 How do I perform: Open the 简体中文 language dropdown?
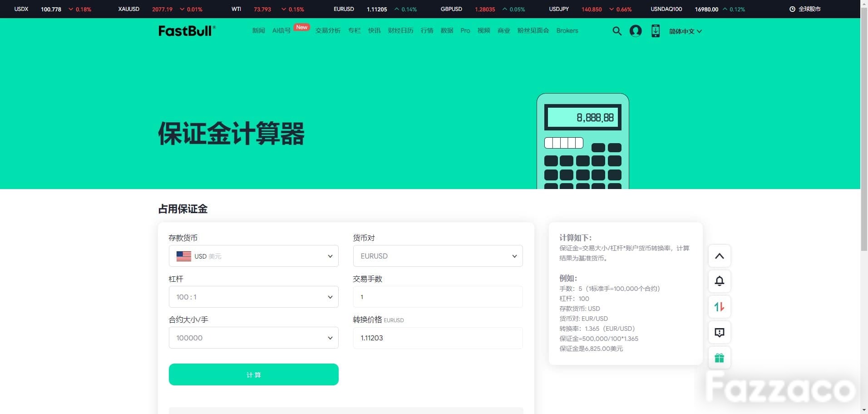pos(685,31)
